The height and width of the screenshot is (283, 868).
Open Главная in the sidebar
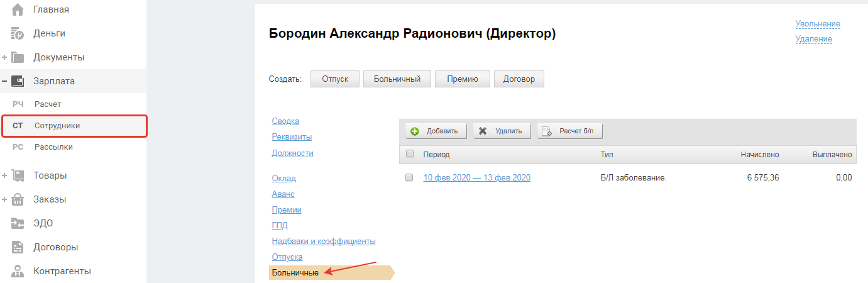click(51, 9)
